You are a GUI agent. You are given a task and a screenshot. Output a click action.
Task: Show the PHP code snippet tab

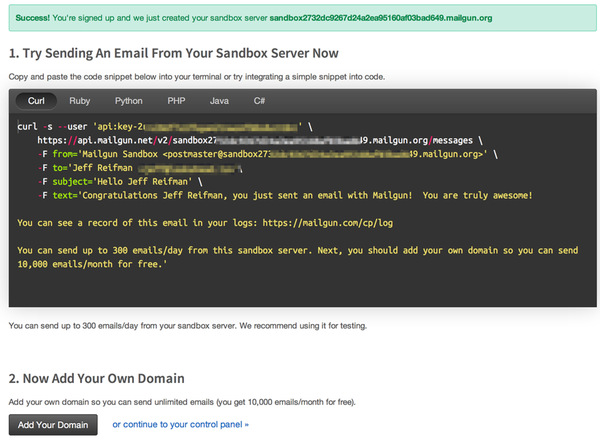click(176, 101)
